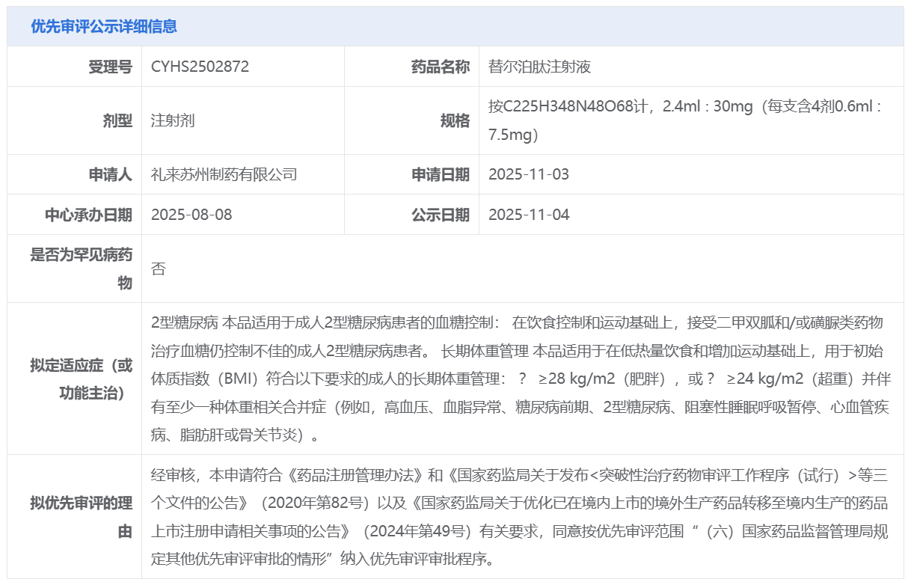Screen dimensions: 911x588
Task: Click the publication date 2025-11-04
Action: click(529, 215)
